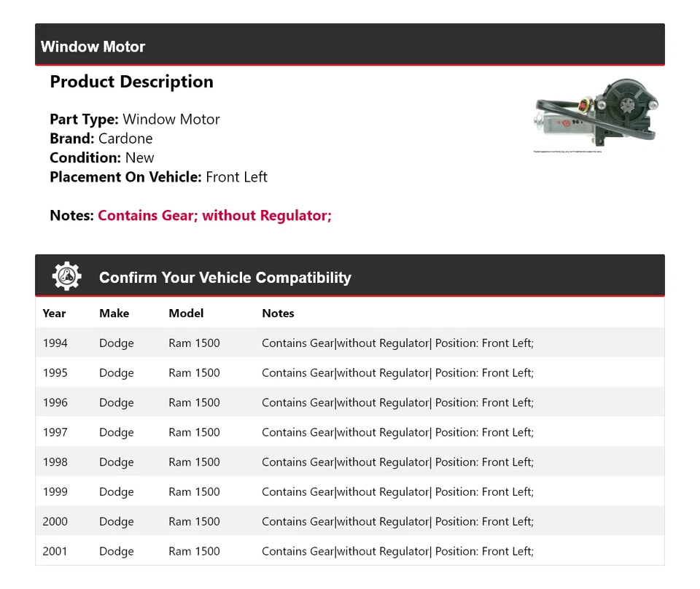This screenshot has width=700, height=589.
Task: Click Ram 1500 in the 1996 row
Action: 194,402
